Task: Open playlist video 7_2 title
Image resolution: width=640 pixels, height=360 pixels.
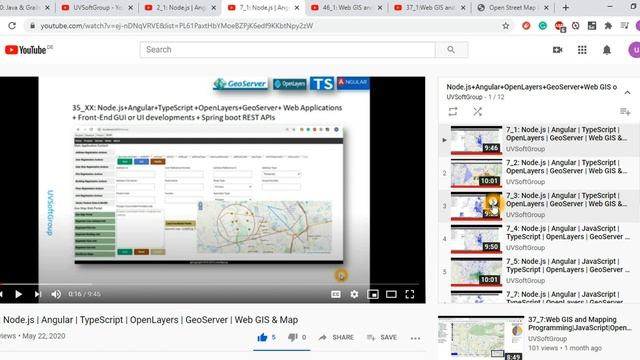Action: pyautogui.click(x=567, y=167)
